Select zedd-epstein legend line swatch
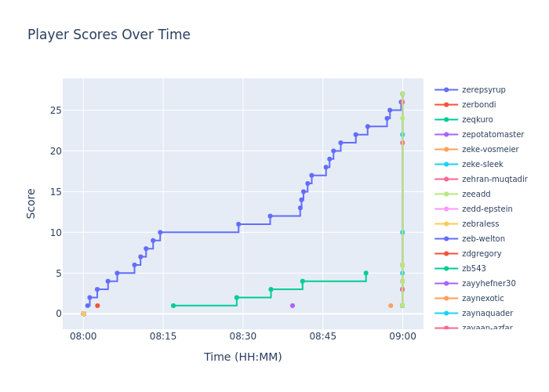549x392 pixels. [x=446, y=209]
